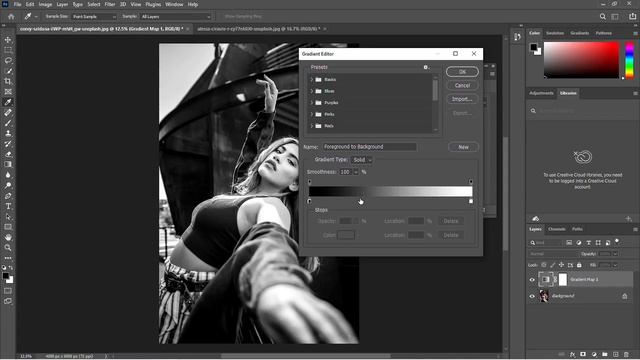Toggle the type layer filter

pyautogui.click(x=589, y=242)
